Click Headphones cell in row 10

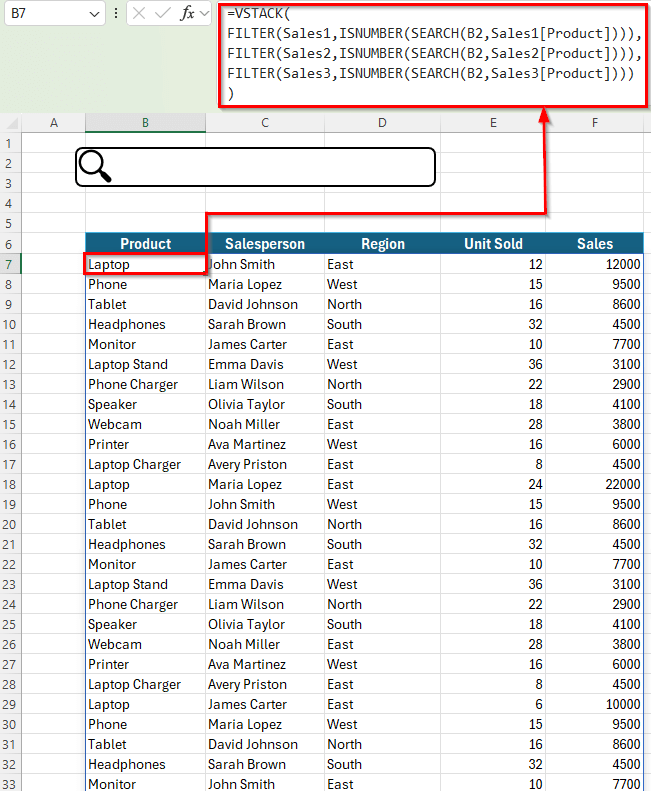145,324
